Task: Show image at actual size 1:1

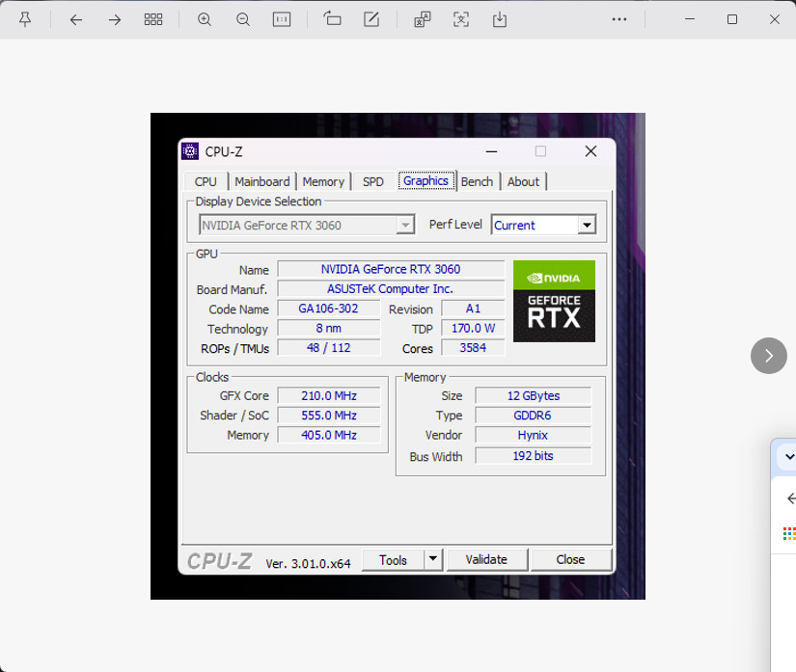Action: point(282,20)
